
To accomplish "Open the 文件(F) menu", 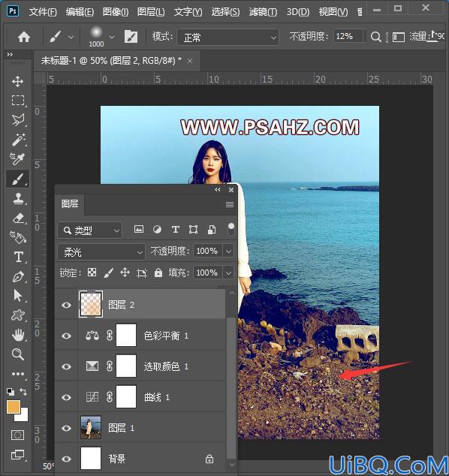I will click(43, 12).
